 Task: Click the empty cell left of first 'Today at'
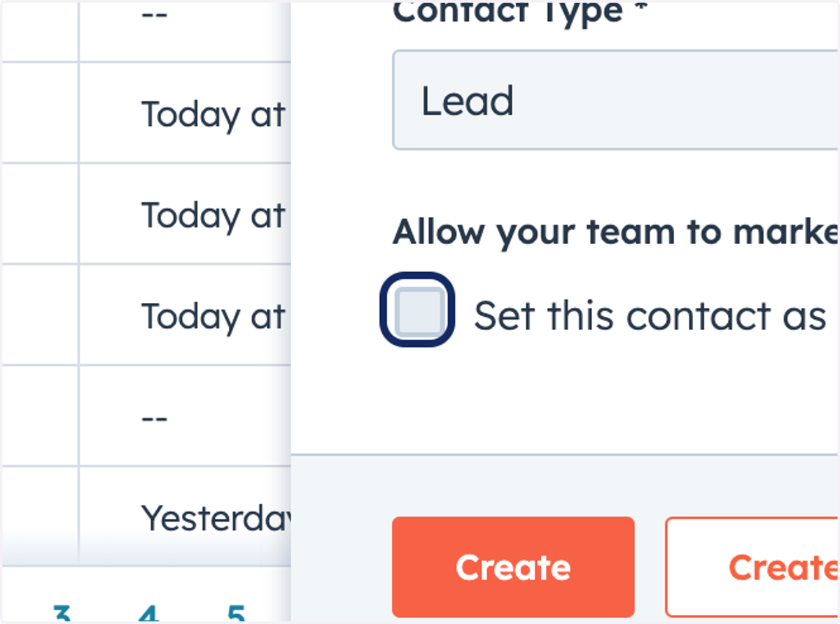pyautogui.click(x=39, y=113)
